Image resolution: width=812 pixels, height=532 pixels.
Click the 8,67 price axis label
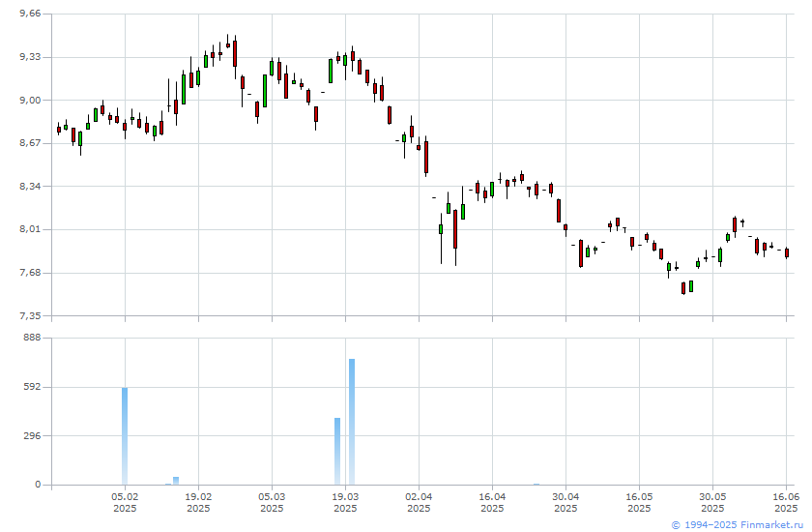[30, 143]
